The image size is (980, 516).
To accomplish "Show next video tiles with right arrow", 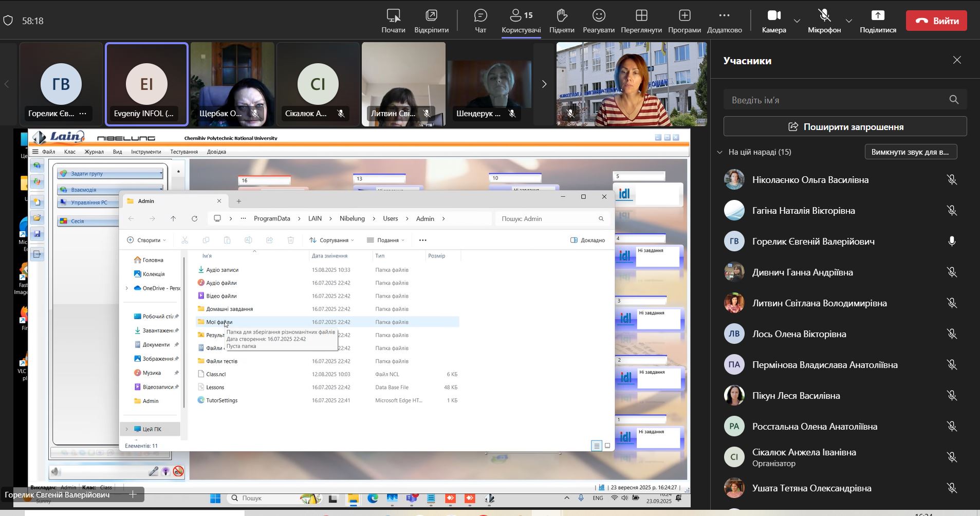I will (x=544, y=84).
